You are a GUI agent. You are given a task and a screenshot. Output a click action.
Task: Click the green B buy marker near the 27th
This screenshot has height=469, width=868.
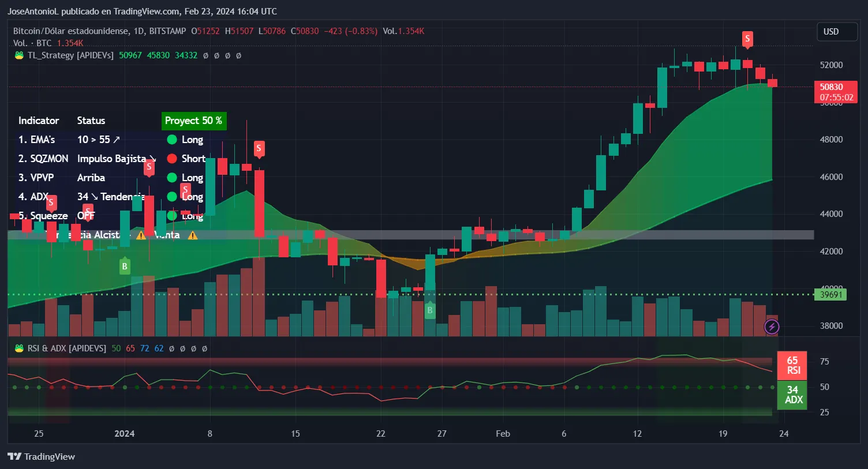click(429, 310)
